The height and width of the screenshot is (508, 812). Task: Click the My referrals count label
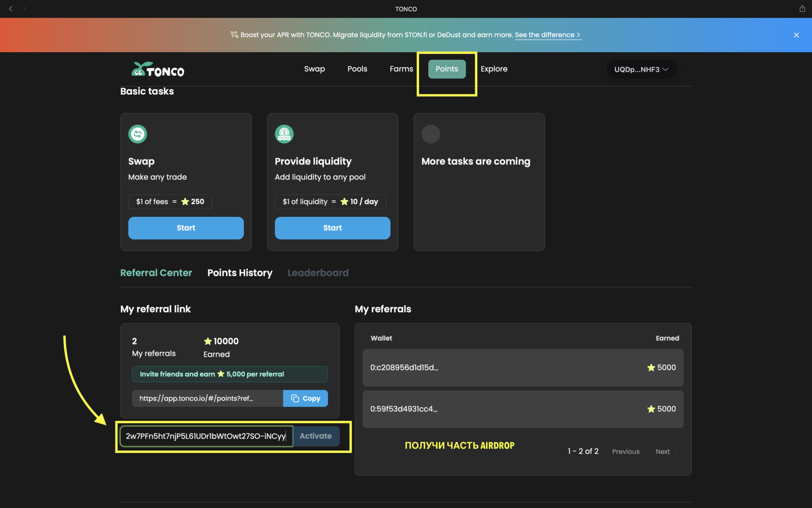click(x=154, y=354)
